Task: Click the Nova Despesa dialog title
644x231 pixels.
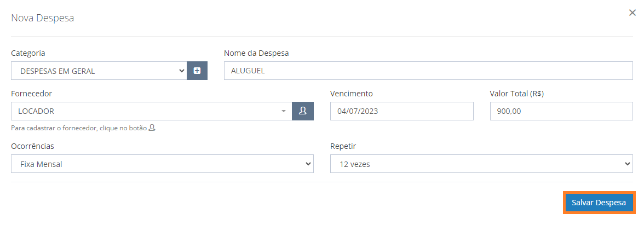Action: 42,18
